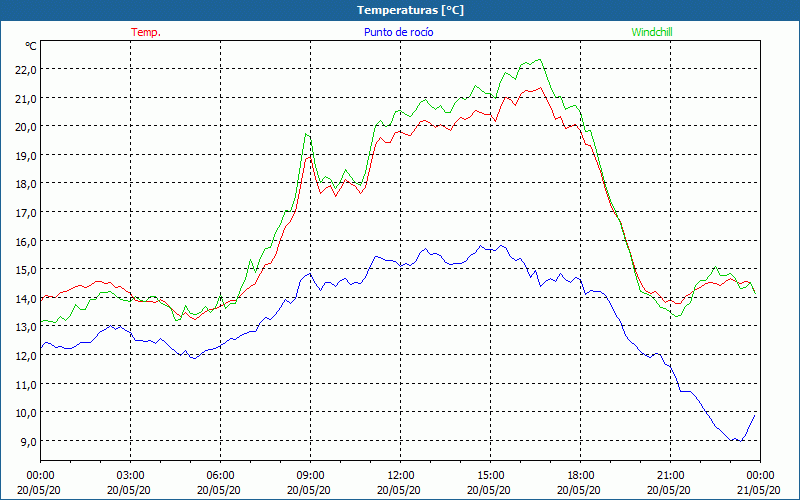Click the 21:00 time axis label
The image size is (800, 500).
(x=670, y=476)
